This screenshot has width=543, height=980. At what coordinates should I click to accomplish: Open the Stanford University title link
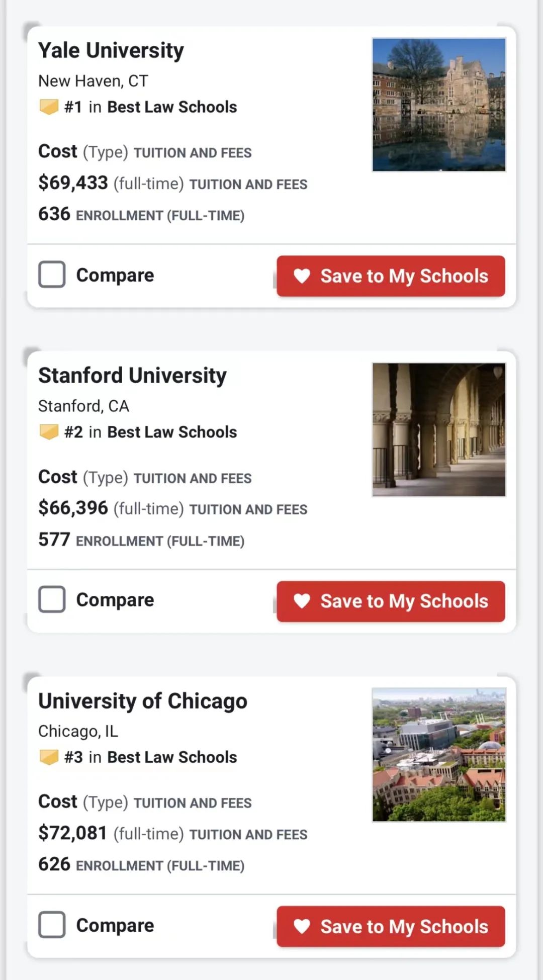(x=132, y=376)
